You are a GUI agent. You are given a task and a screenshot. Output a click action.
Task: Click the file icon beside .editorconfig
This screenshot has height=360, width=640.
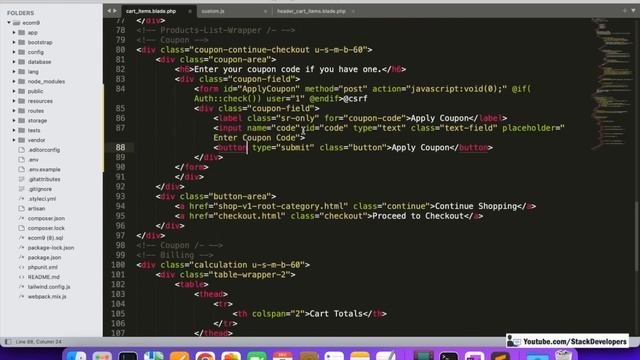click(22, 150)
